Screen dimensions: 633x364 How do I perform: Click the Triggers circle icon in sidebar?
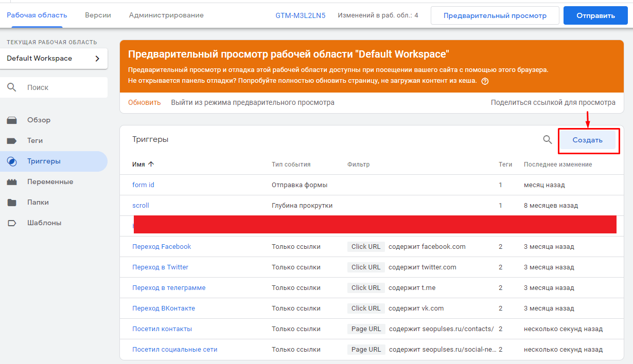(12, 161)
